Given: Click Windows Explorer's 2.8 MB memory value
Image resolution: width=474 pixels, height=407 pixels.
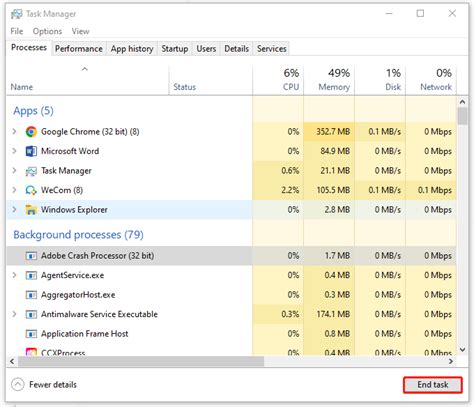Looking at the screenshot, I should click(337, 210).
